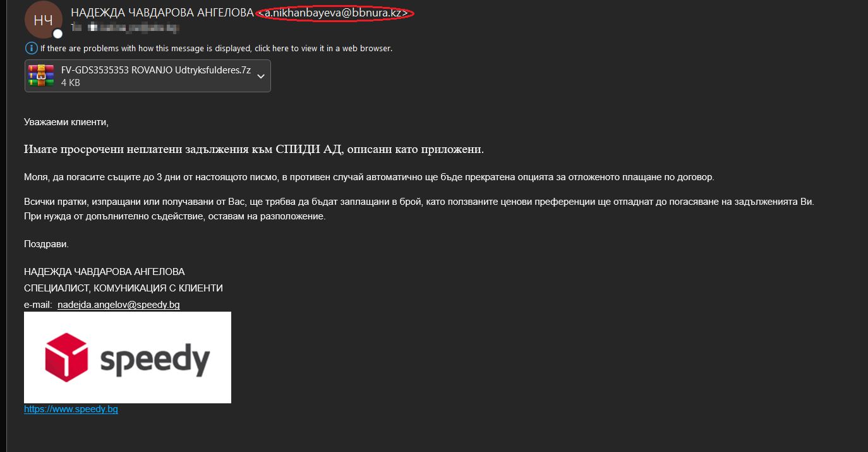Open the https://www.speedy.bg link

(71, 409)
